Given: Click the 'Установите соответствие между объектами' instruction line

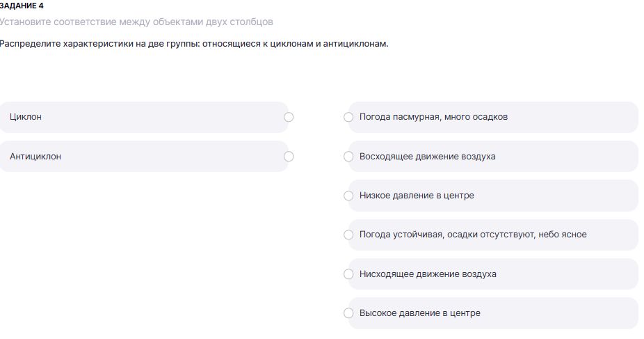Looking at the screenshot, I should (x=136, y=22).
